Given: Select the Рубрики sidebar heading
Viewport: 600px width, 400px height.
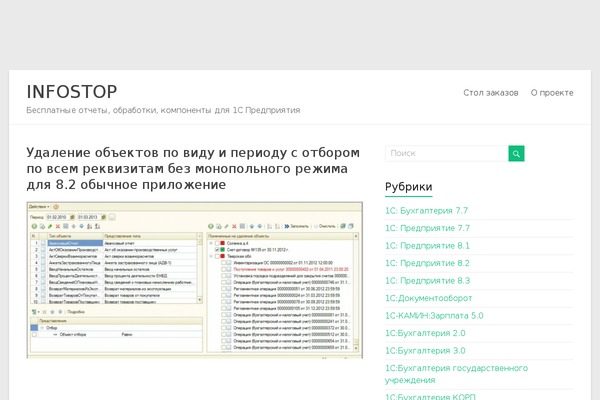Looking at the screenshot, I should click(409, 187).
